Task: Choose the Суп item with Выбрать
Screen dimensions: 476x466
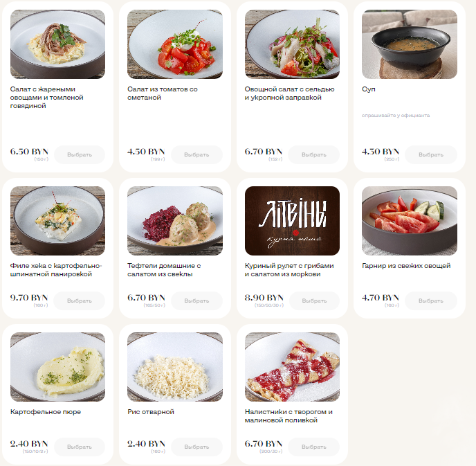Action: click(x=431, y=154)
